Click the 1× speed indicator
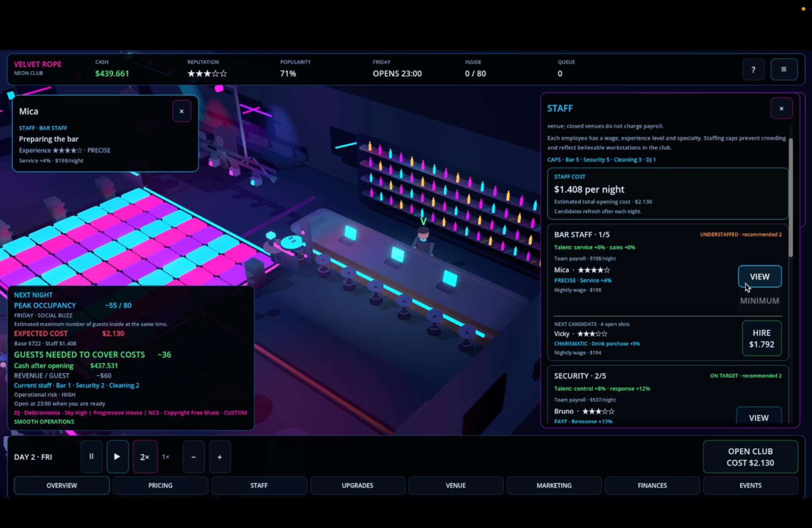 tap(166, 457)
